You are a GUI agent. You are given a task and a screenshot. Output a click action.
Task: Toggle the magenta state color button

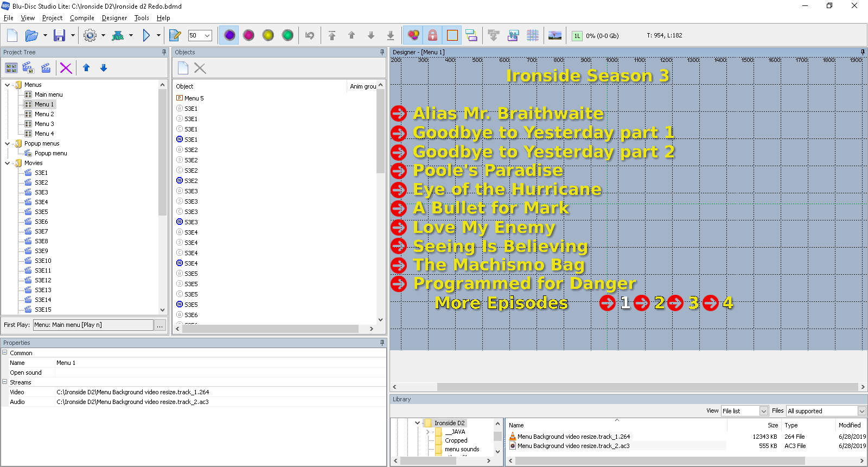point(248,35)
